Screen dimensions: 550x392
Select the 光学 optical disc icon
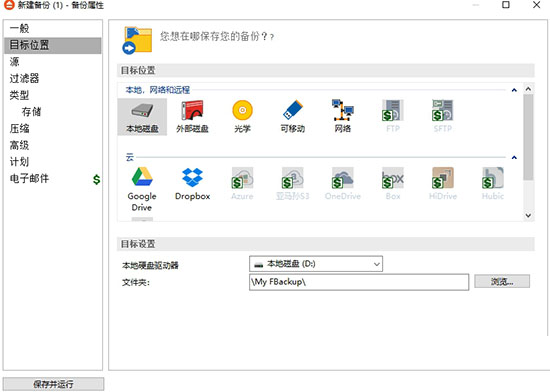click(242, 117)
